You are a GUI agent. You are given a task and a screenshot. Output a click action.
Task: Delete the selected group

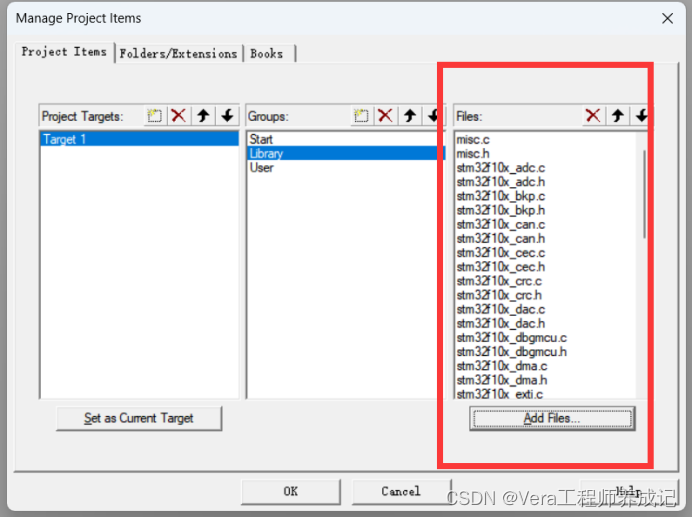(x=385, y=116)
